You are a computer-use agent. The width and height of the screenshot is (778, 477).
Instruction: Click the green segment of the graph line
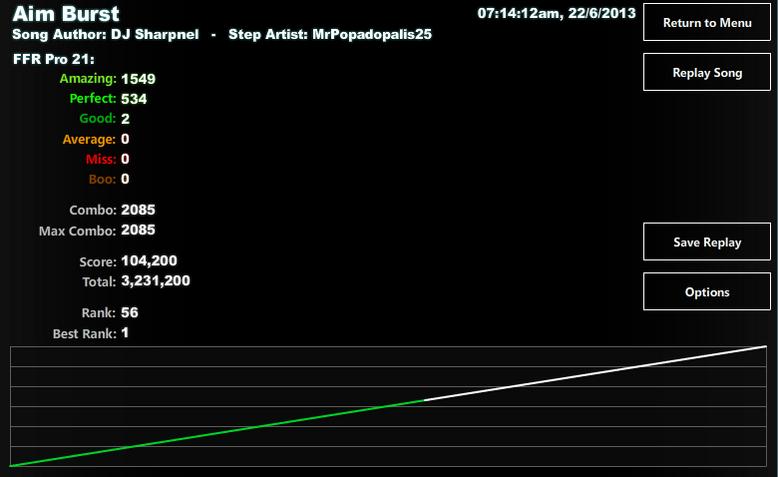click(217, 433)
